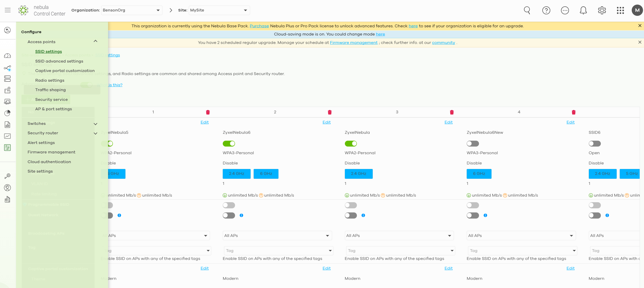Open the devices stack sidebar icon
Viewport: 644px width, 288px height.
tap(7, 79)
